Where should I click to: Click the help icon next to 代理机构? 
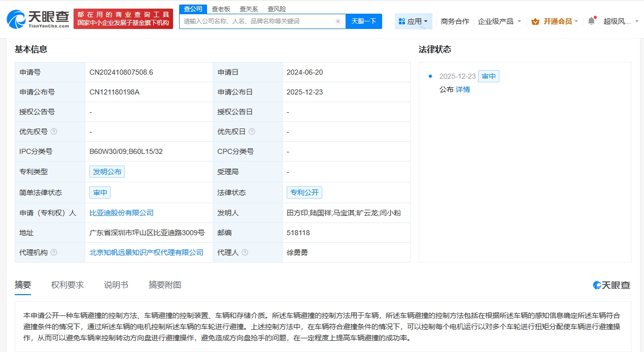pyautogui.click(x=54, y=252)
